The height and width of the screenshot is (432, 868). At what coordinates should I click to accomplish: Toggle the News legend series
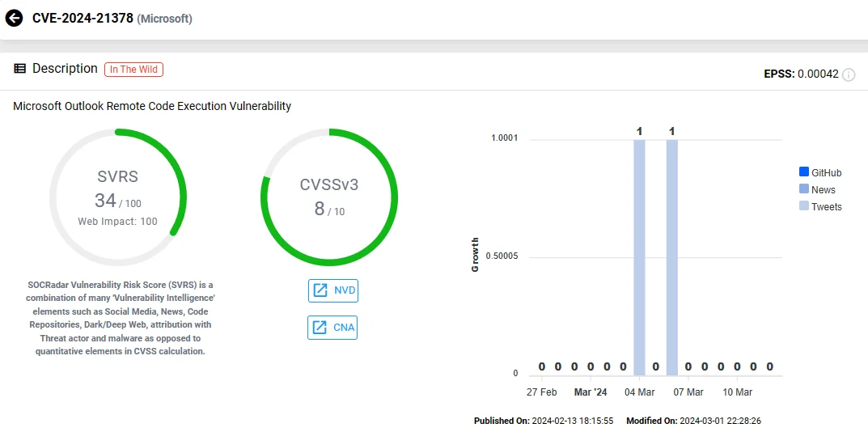[x=818, y=189]
